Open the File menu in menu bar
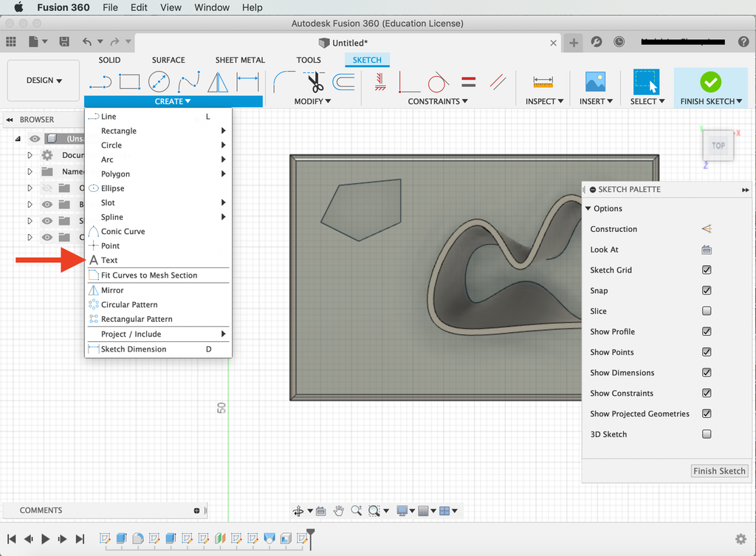This screenshot has width=756, height=556. (110, 7)
